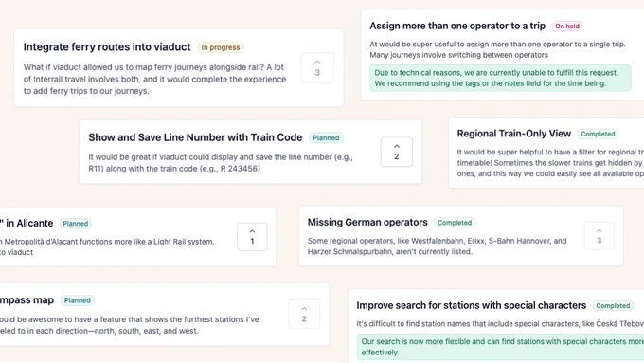The height and width of the screenshot is (363, 644).
Task: Click the On hold status badge
Action: pyautogui.click(x=567, y=26)
